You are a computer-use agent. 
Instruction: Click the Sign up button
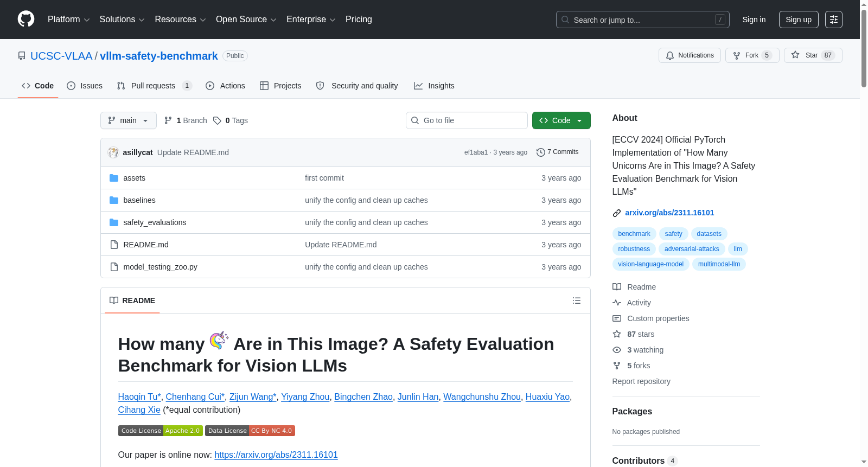click(x=799, y=20)
